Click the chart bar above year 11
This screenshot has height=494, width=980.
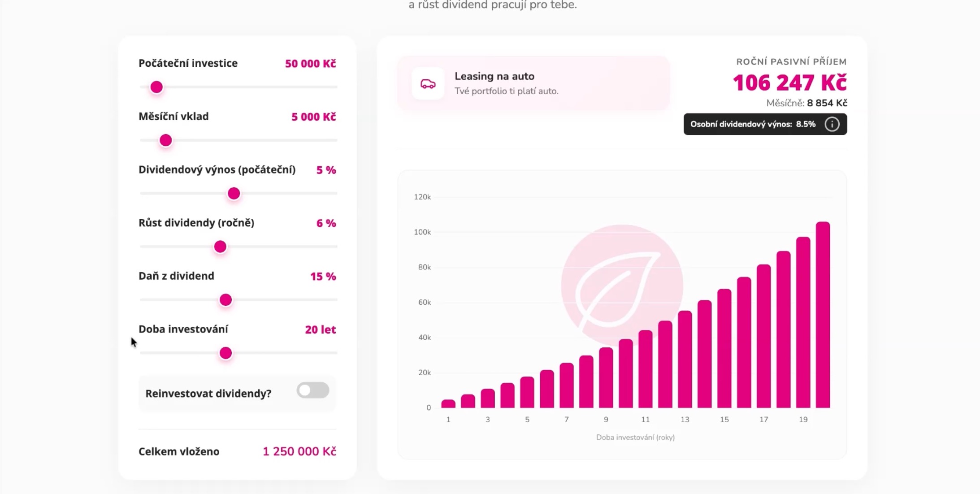coord(645,368)
